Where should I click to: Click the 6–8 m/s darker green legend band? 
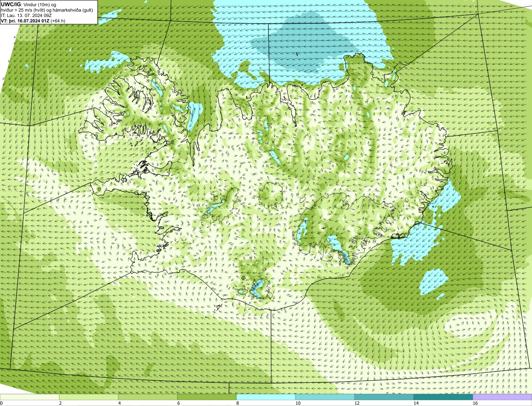tap(207, 397)
